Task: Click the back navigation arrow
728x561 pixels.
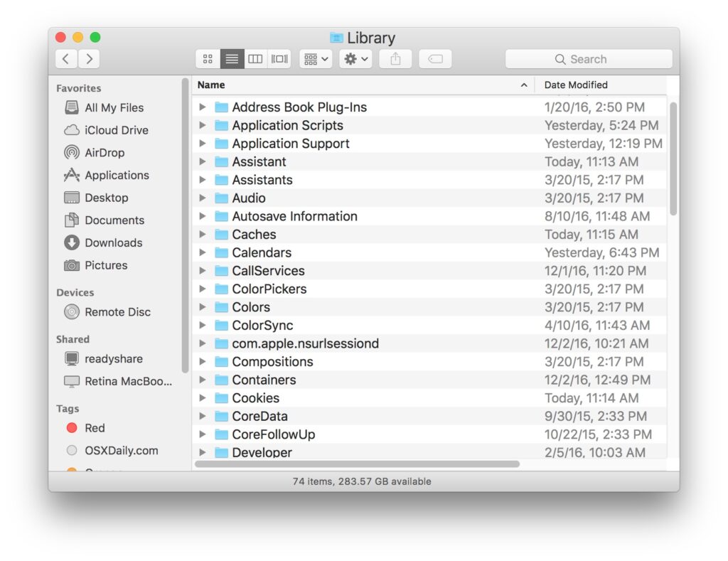Action: click(65, 58)
